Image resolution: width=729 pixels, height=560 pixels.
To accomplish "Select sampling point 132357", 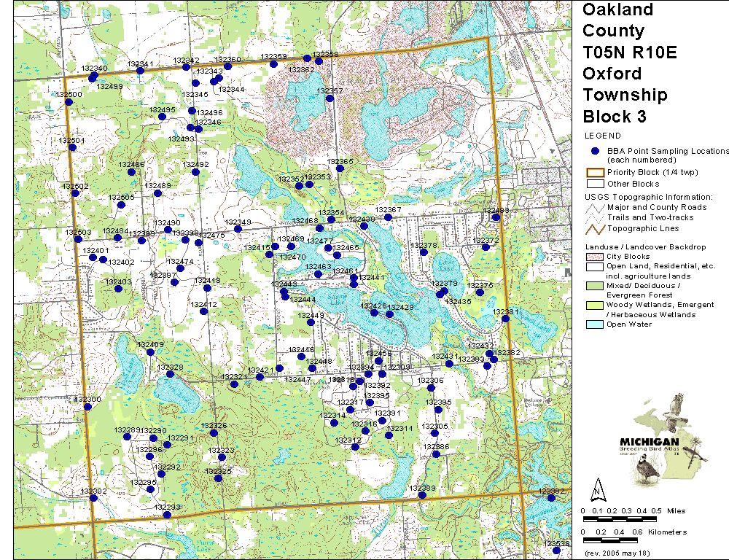I will point(330,98).
